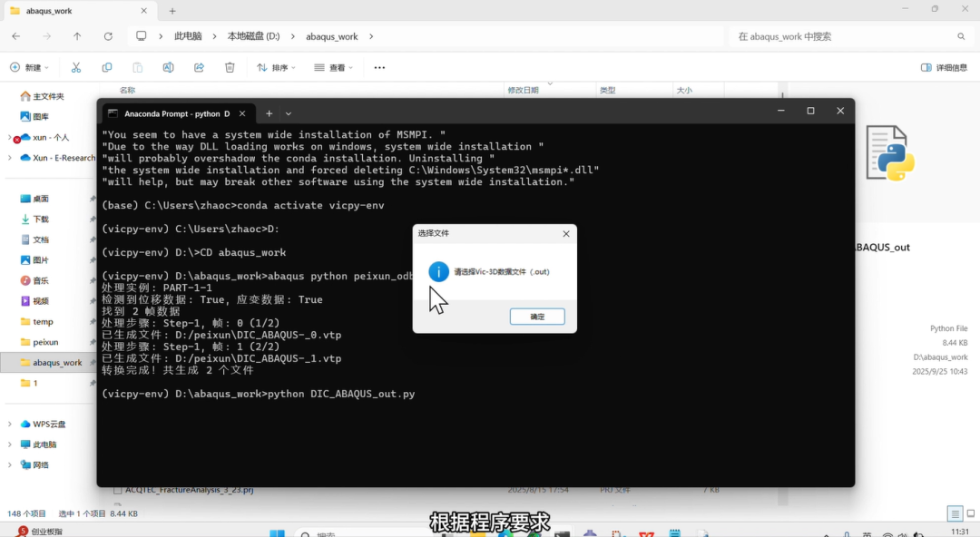Click the Rename icon in Explorer toolbar
This screenshot has height=537, width=980.
168,68
